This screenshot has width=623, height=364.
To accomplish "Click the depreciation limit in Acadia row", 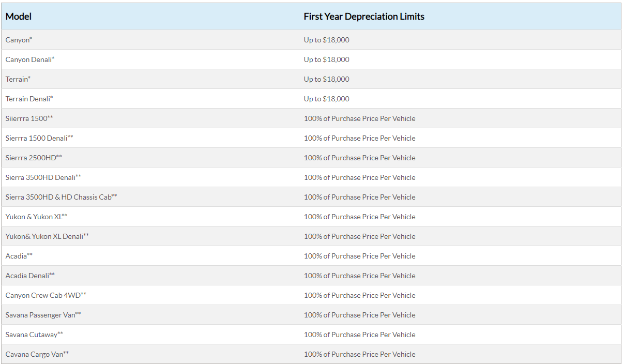I will 360,256.
